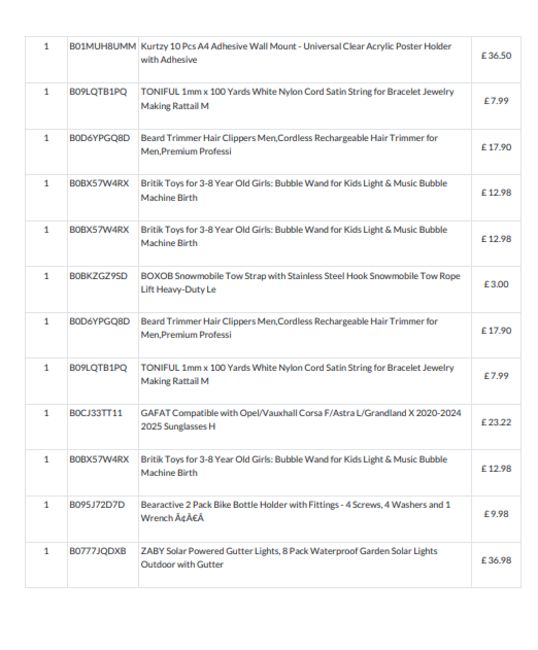Select the Kurtzy A4 Adhesive Wall Mount description

tap(296, 53)
